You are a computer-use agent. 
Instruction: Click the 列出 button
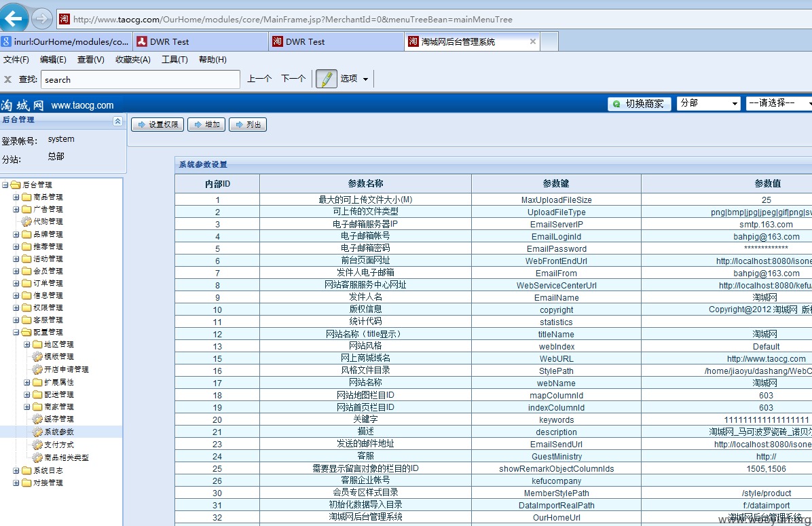point(248,125)
